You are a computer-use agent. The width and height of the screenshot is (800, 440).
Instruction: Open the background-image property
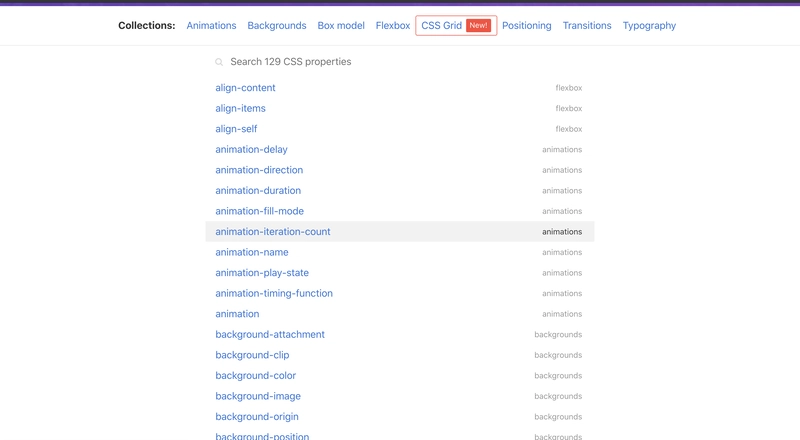258,396
